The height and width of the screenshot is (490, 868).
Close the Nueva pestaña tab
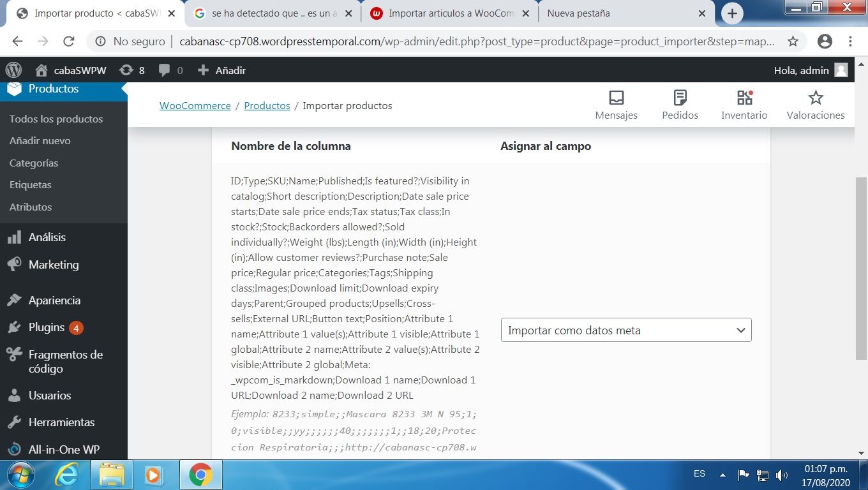click(702, 13)
